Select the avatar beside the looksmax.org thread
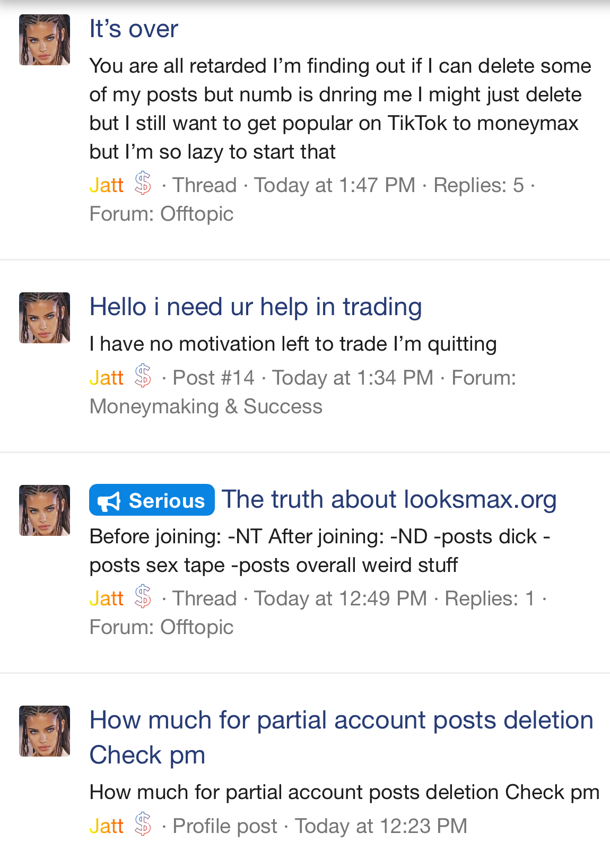The width and height of the screenshot is (610, 868). pyautogui.click(x=45, y=510)
